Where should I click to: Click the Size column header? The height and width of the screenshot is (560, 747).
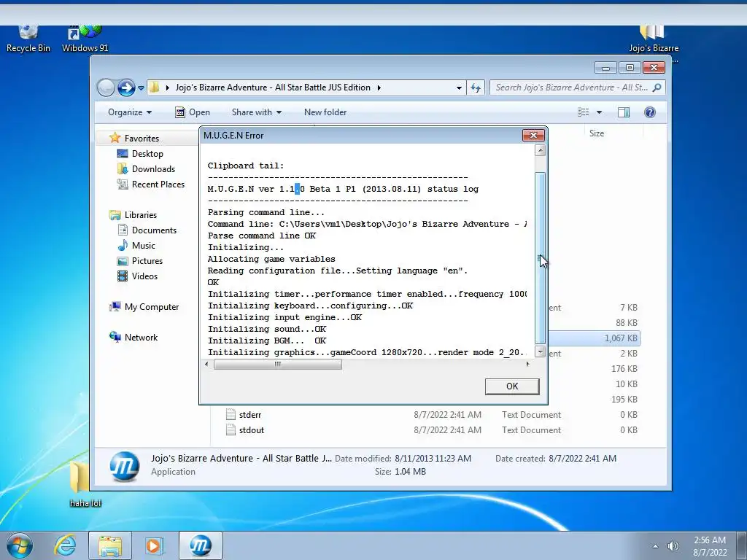point(597,133)
